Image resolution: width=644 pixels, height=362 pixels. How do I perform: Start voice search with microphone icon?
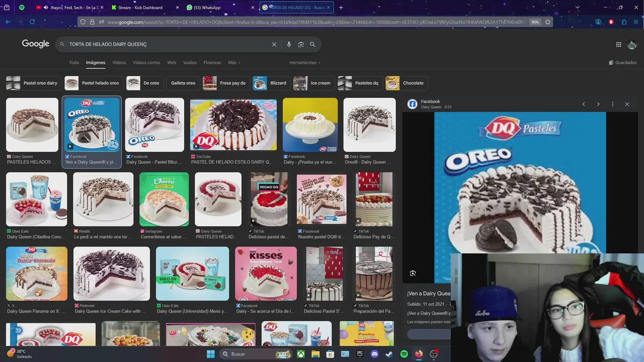coord(289,44)
